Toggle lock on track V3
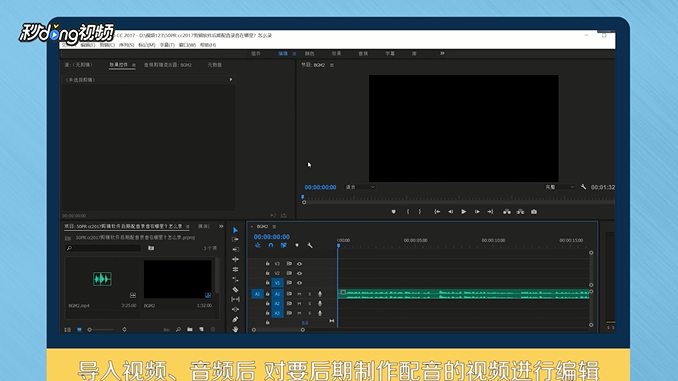This screenshot has width=678, height=381. click(267, 263)
